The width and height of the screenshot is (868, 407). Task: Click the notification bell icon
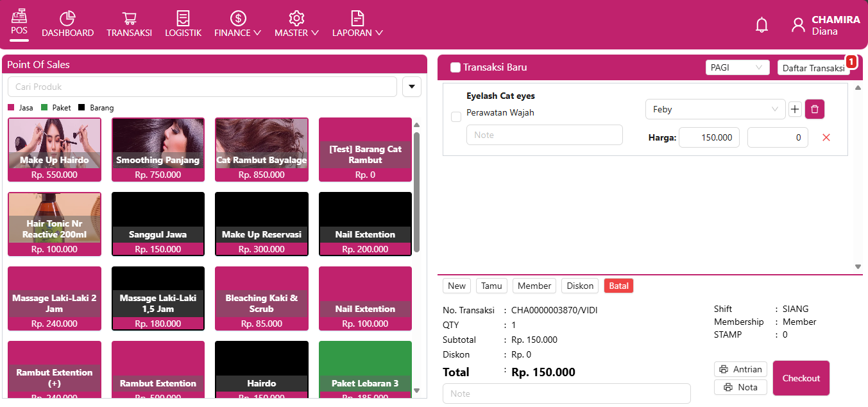click(762, 25)
